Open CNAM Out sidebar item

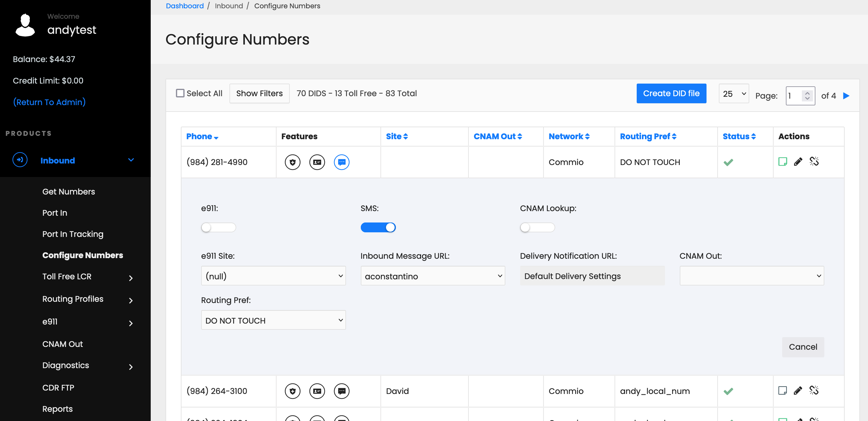63,344
